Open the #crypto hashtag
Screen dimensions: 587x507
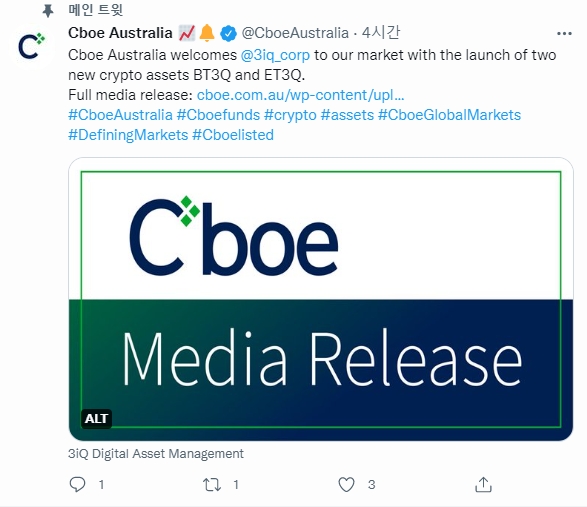[x=290, y=115]
